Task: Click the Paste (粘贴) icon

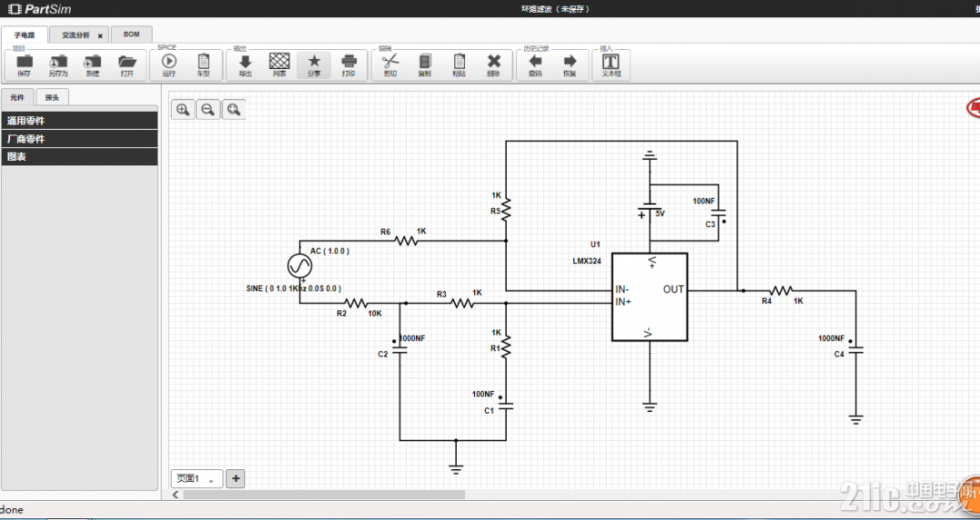Action: [460, 61]
